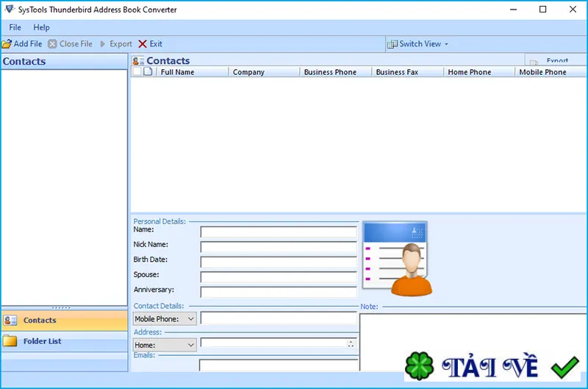The image size is (588, 389).
Task: Click into the Nick Name input field
Action: pyautogui.click(x=279, y=247)
